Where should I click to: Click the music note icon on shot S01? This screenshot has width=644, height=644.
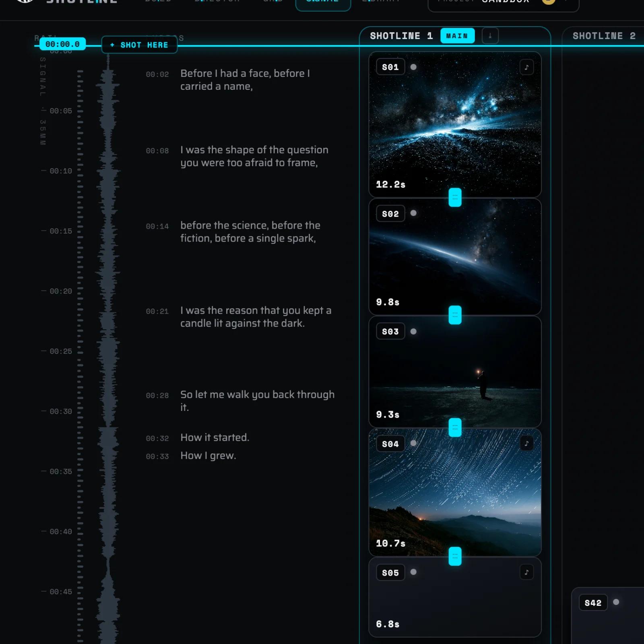pyautogui.click(x=526, y=67)
